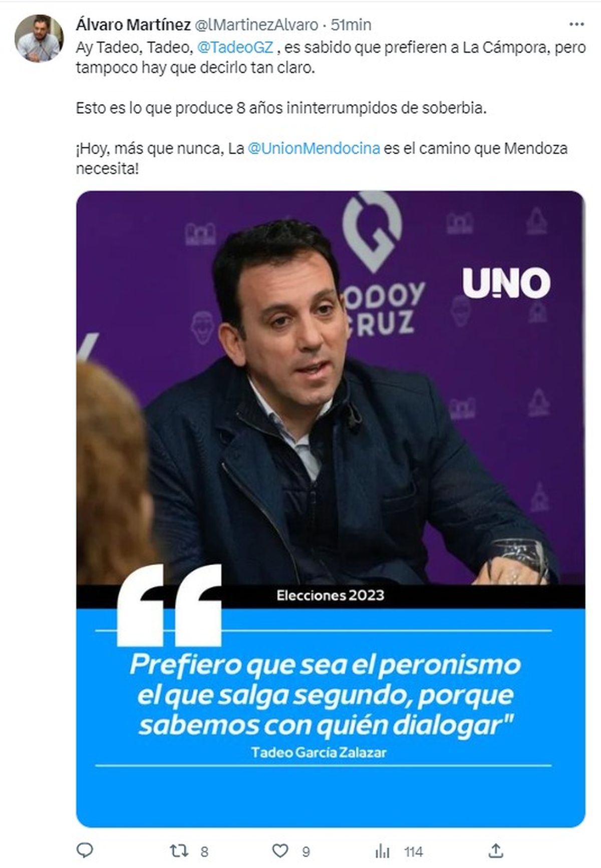601x868 pixels.
Task: Click the UNO logo in the image
Action: [x=506, y=283]
